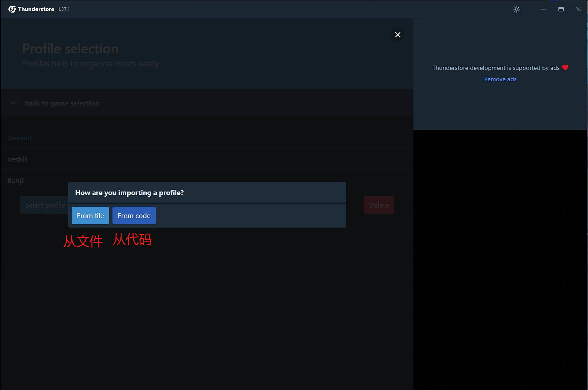Choose From code import option
Screen dimensions: 588x390
(134, 216)
